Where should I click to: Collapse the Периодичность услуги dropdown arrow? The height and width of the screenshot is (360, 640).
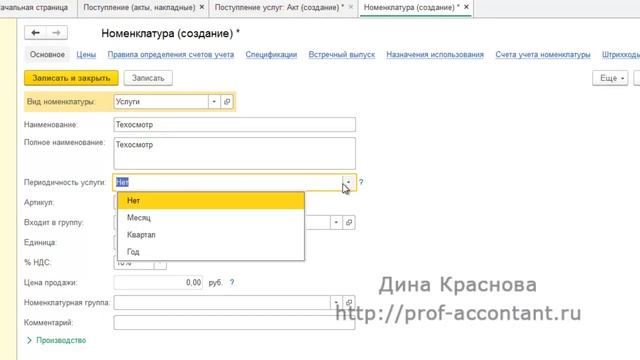coord(348,182)
